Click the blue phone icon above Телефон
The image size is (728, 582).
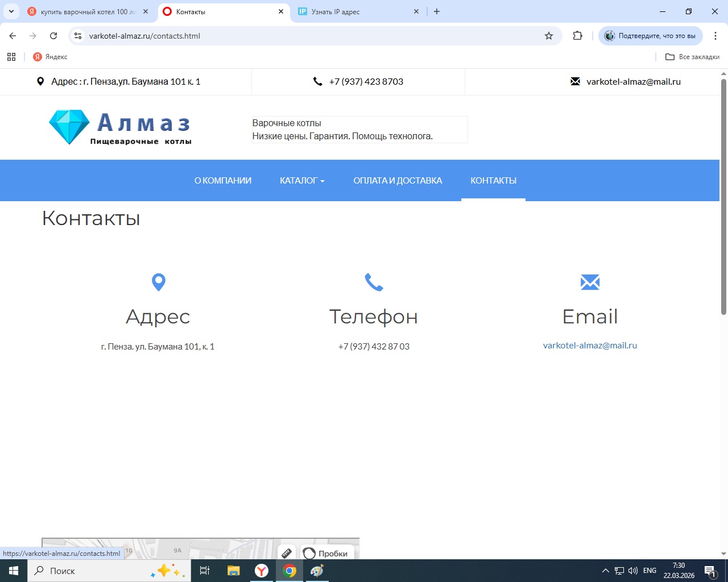[x=374, y=282]
